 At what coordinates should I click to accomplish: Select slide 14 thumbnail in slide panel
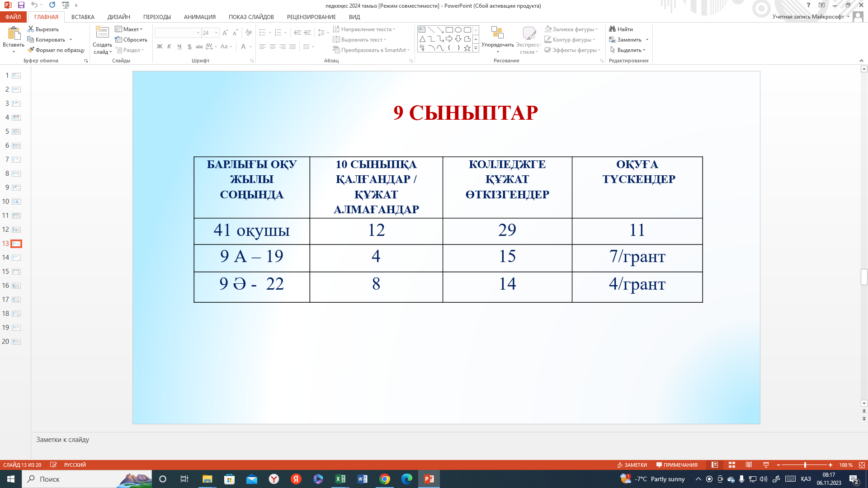pyautogui.click(x=16, y=258)
